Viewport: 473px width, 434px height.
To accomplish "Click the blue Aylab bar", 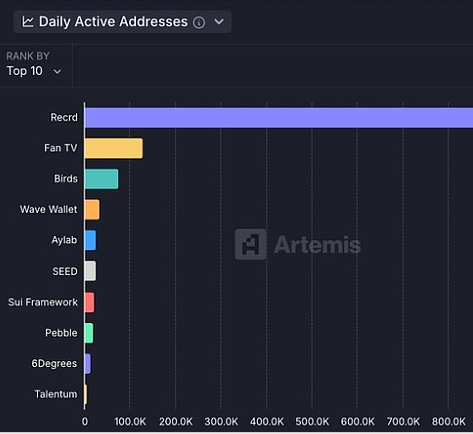I will (x=90, y=240).
